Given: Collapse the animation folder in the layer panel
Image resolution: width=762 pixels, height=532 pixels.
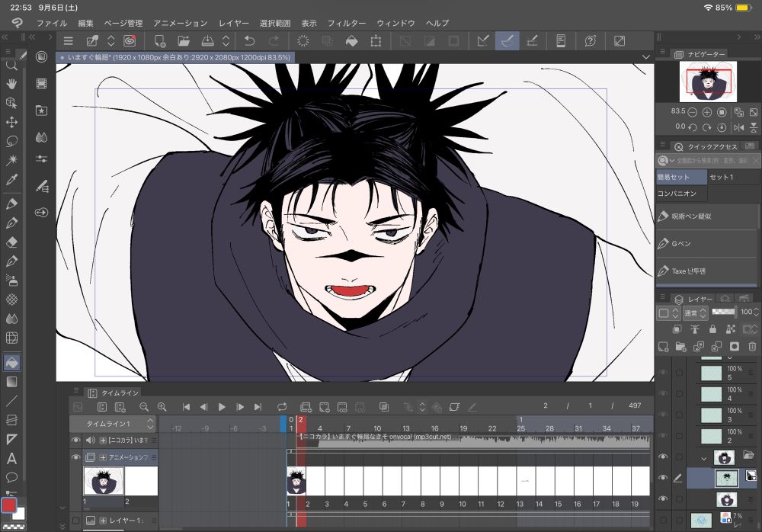Looking at the screenshot, I should pos(703,457).
